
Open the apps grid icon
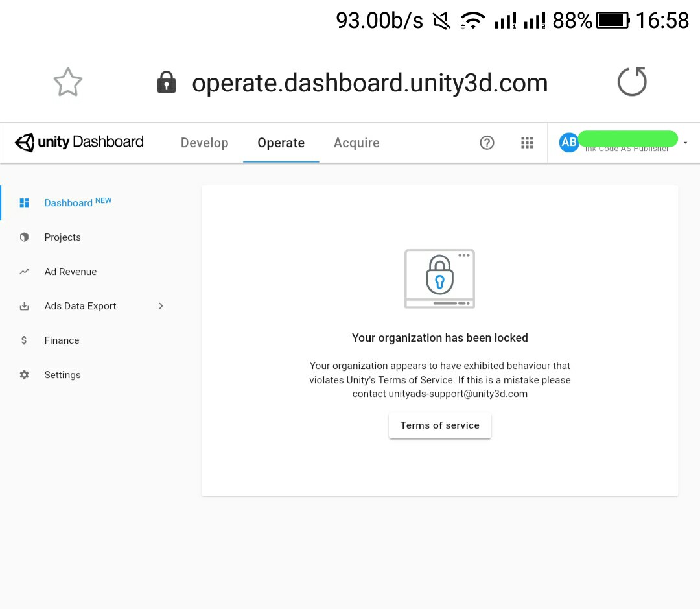point(527,142)
